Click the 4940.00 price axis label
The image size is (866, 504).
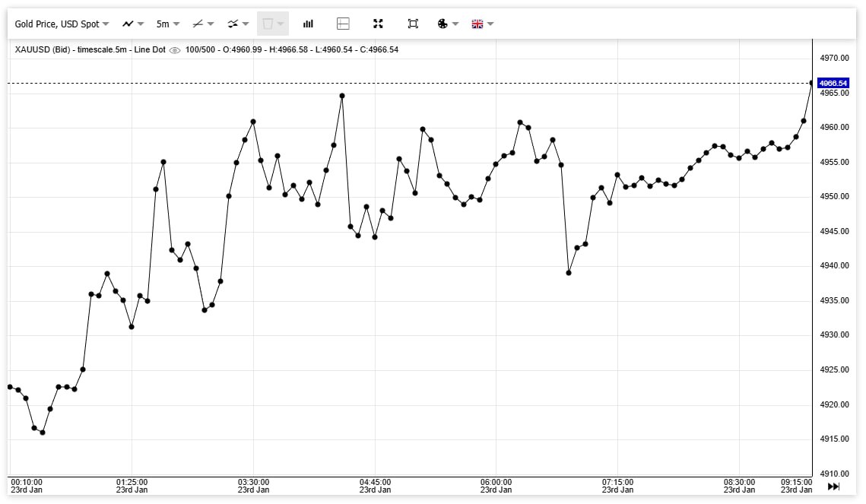pos(833,266)
